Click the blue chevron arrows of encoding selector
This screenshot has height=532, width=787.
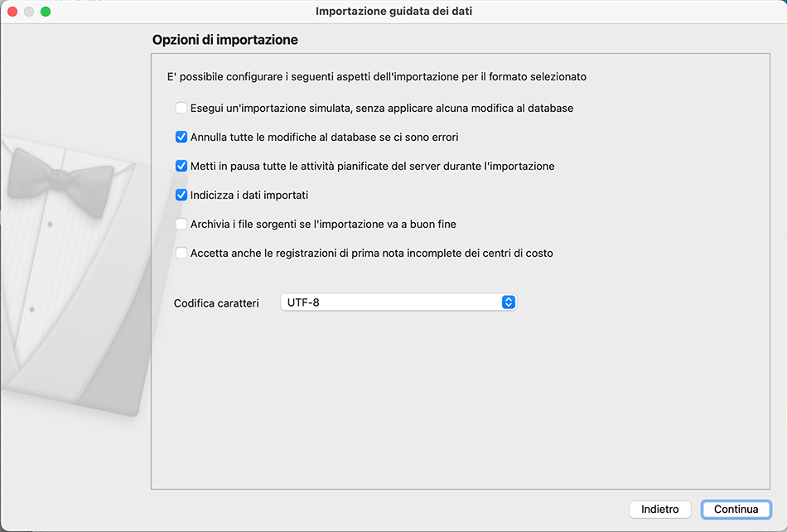coord(509,302)
